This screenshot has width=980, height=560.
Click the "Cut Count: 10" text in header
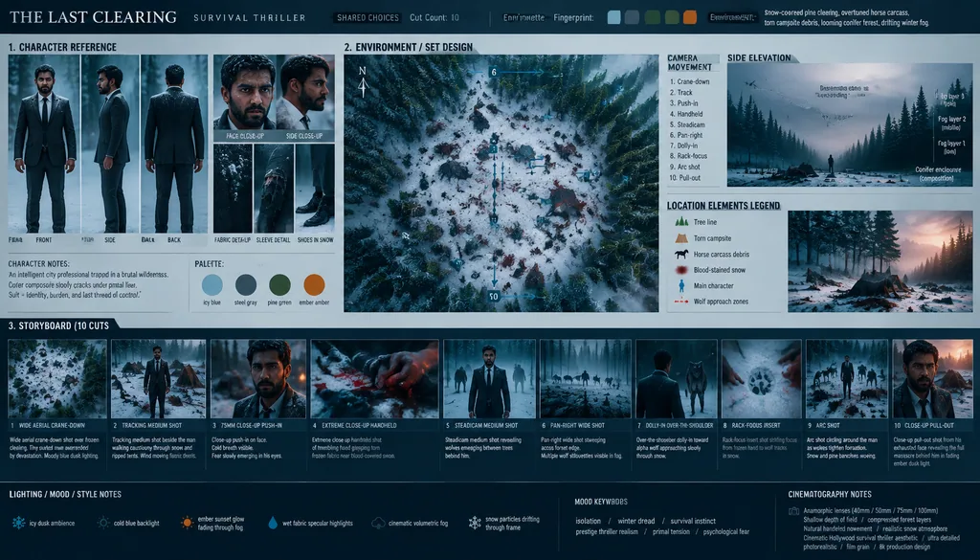click(434, 17)
